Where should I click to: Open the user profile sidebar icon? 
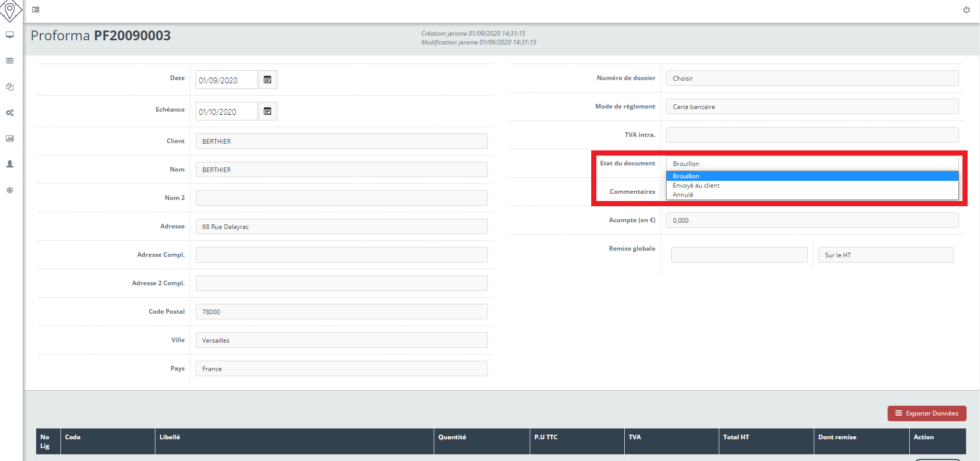[x=10, y=164]
